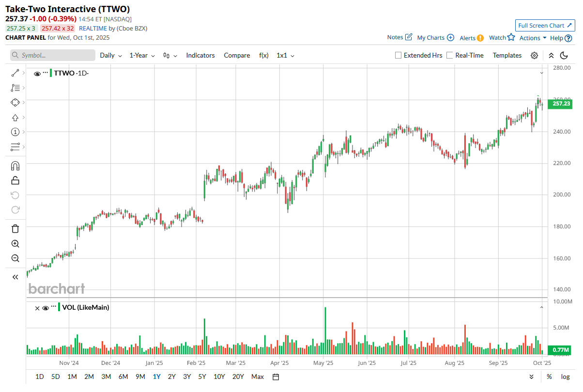Screen dimensions: 583x392
Task: Select the 1Y time range
Action: click(156, 377)
